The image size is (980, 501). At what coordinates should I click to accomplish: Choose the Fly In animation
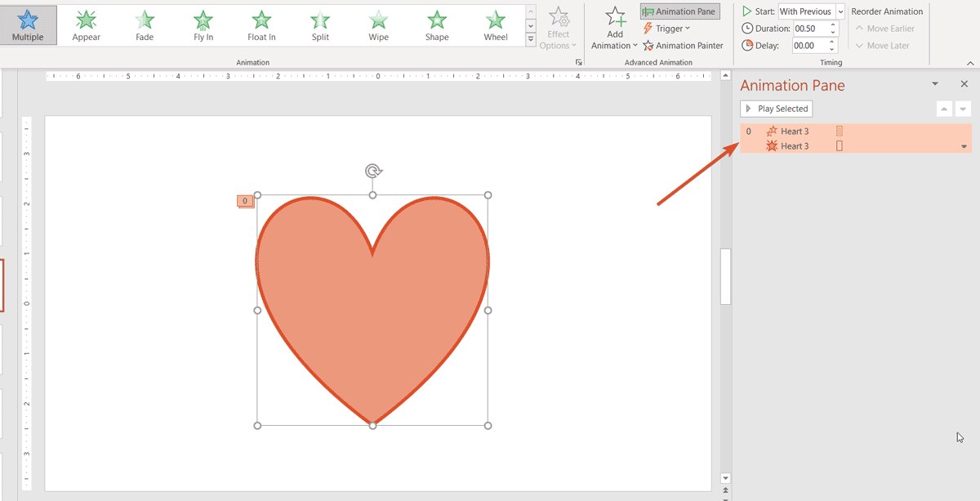click(x=203, y=25)
